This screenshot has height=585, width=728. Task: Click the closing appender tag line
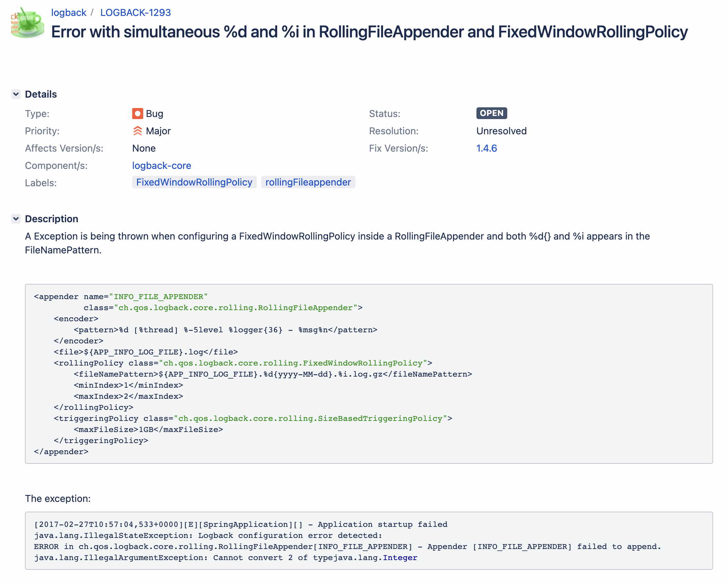61,452
